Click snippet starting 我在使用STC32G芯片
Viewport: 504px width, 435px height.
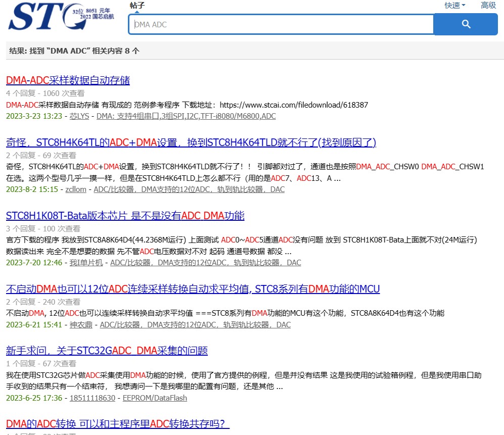pos(244,381)
